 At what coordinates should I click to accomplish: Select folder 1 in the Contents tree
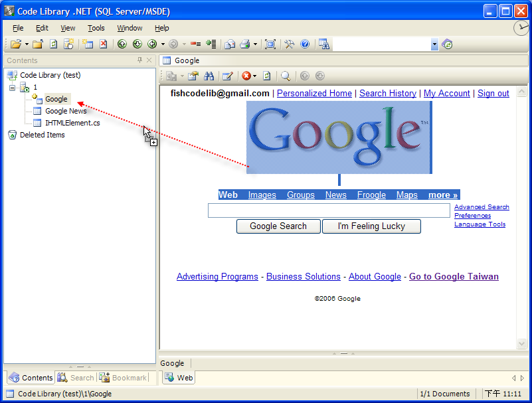[x=35, y=87]
